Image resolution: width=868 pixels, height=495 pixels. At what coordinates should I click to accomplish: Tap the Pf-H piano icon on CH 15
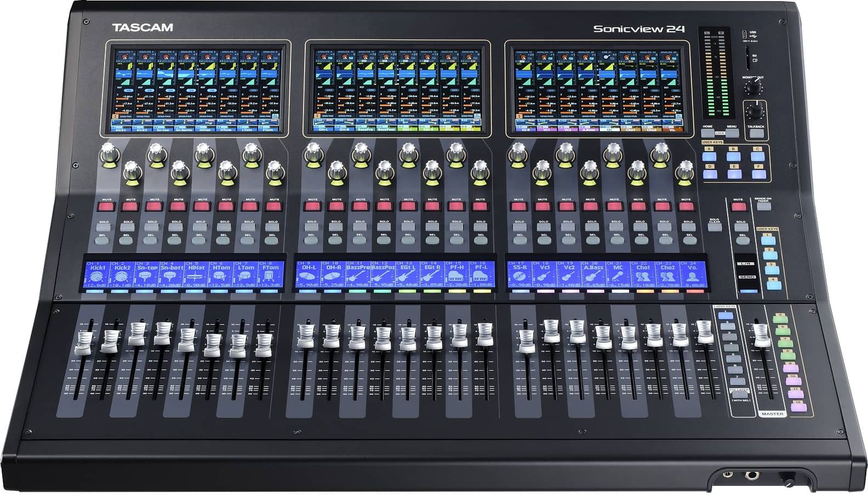[455, 276]
